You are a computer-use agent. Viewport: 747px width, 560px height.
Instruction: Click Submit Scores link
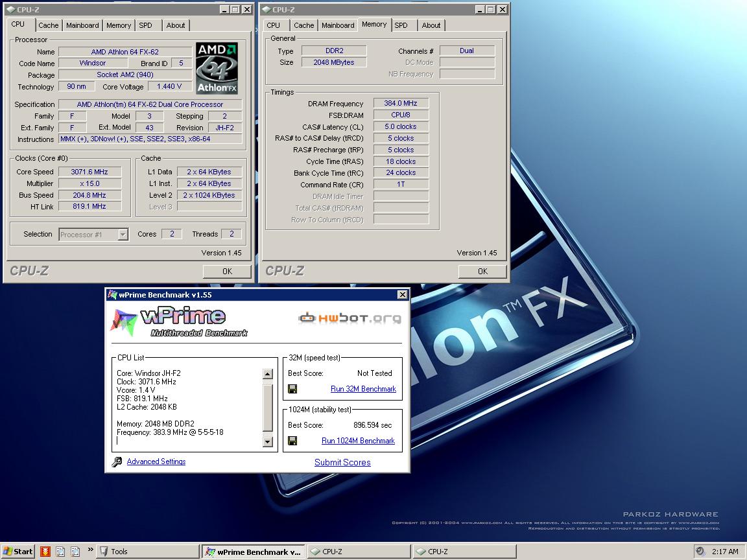click(x=342, y=462)
